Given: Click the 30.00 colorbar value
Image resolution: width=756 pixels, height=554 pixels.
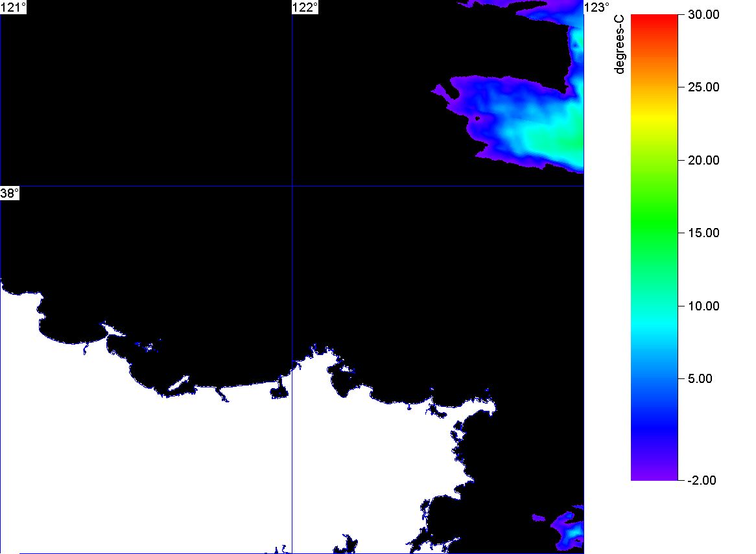Looking at the screenshot, I should (x=703, y=14).
